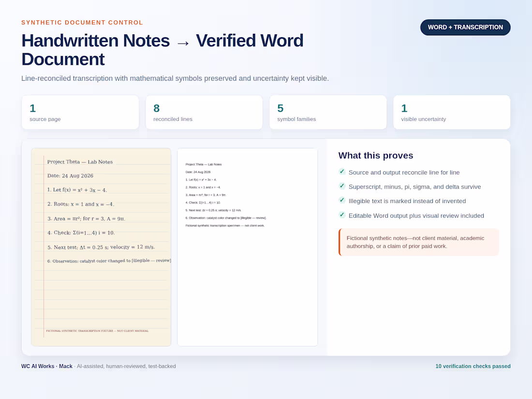Click 'WC AI Works · Mack' footer text
This screenshot has width=532, height=399.
click(x=47, y=366)
